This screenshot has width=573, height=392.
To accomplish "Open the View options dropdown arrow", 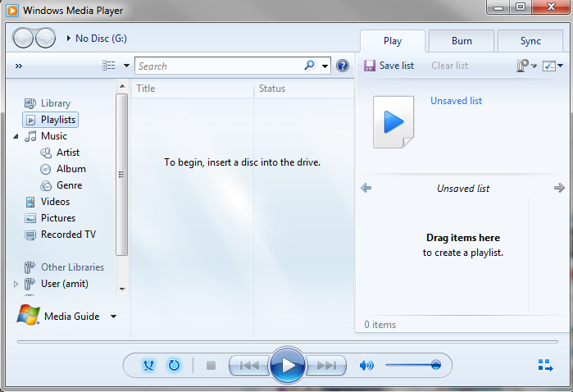I will [x=126, y=66].
